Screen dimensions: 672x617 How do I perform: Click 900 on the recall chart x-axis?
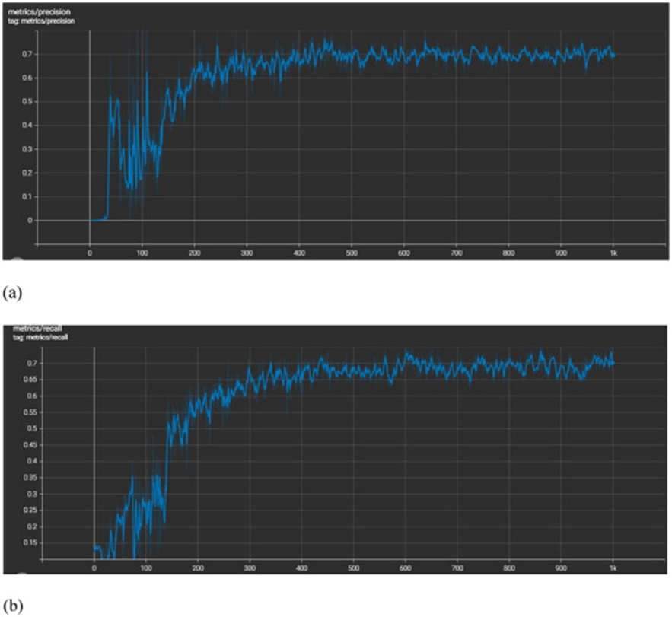click(x=561, y=568)
